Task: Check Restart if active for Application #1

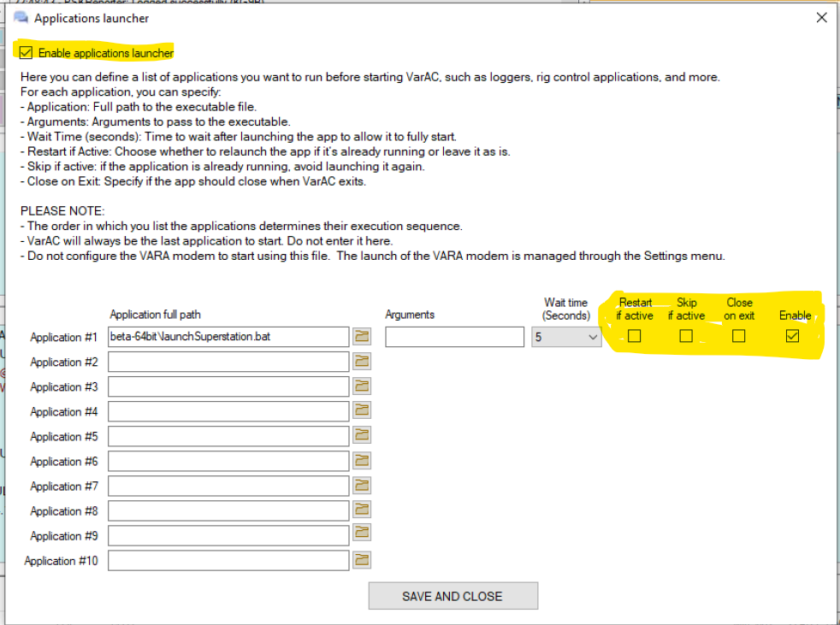Action: (634, 337)
